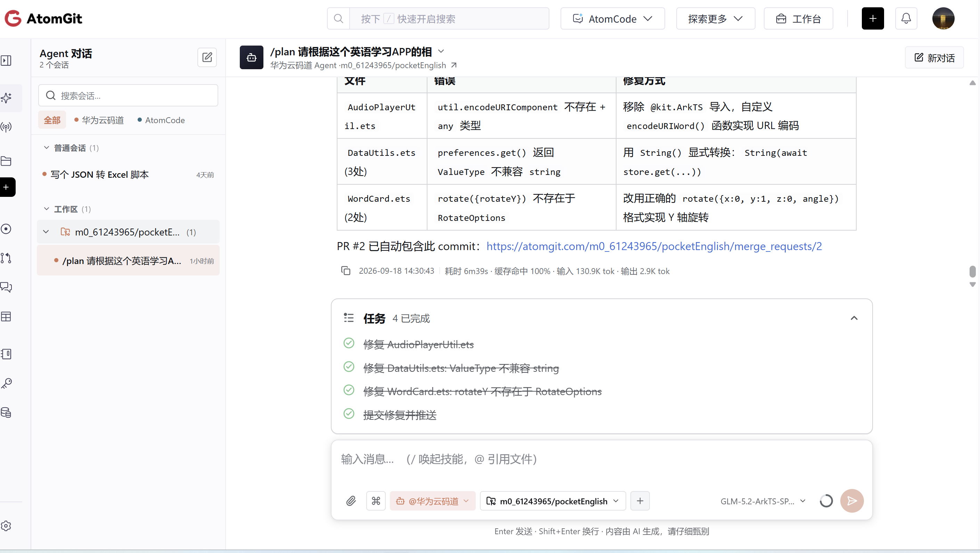Click the search magnifier icon in top bar
Image resolution: width=980 pixels, height=553 pixels.
click(338, 18)
